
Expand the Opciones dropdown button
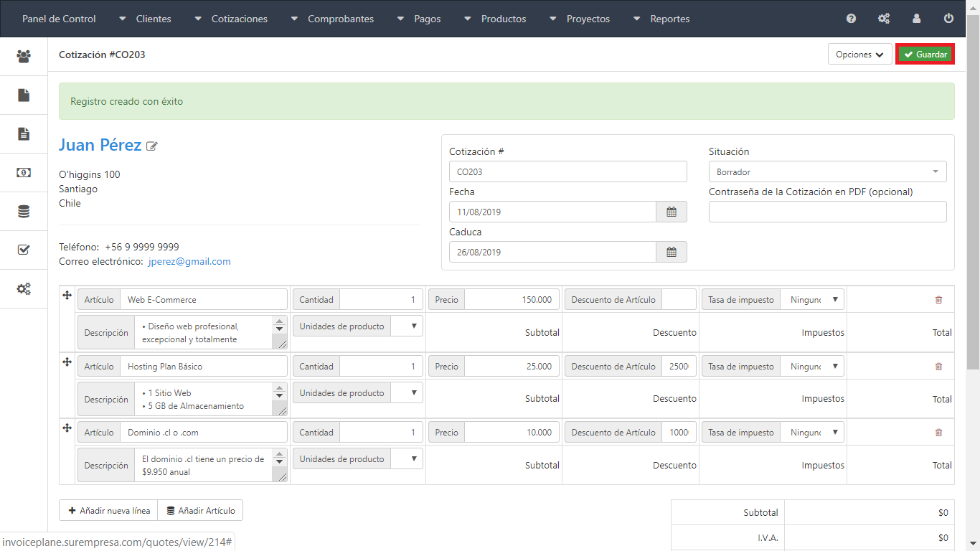point(859,55)
